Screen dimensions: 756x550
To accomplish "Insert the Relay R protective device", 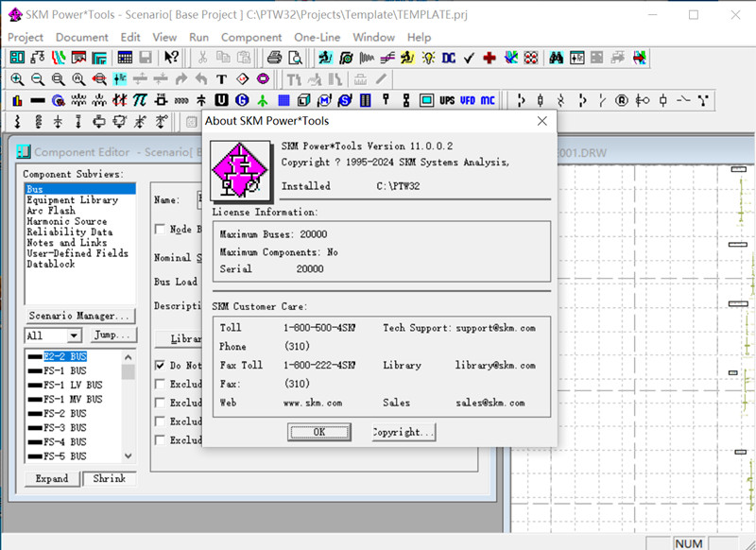I will (x=622, y=100).
